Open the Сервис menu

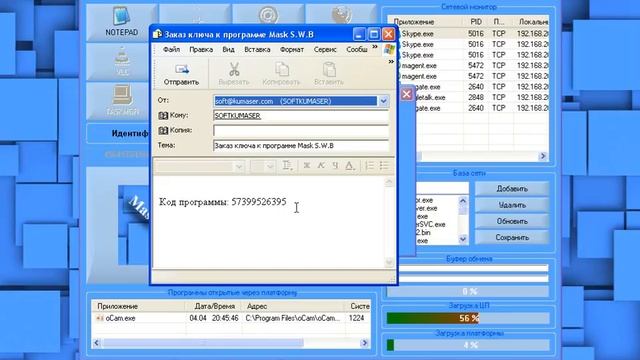(x=325, y=49)
